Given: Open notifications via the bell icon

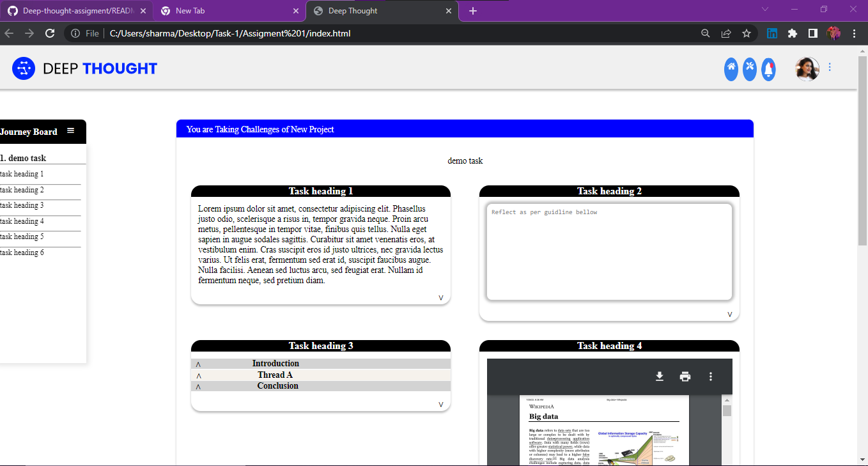Looking at the screenshot, I should click(x=768, y=69).
